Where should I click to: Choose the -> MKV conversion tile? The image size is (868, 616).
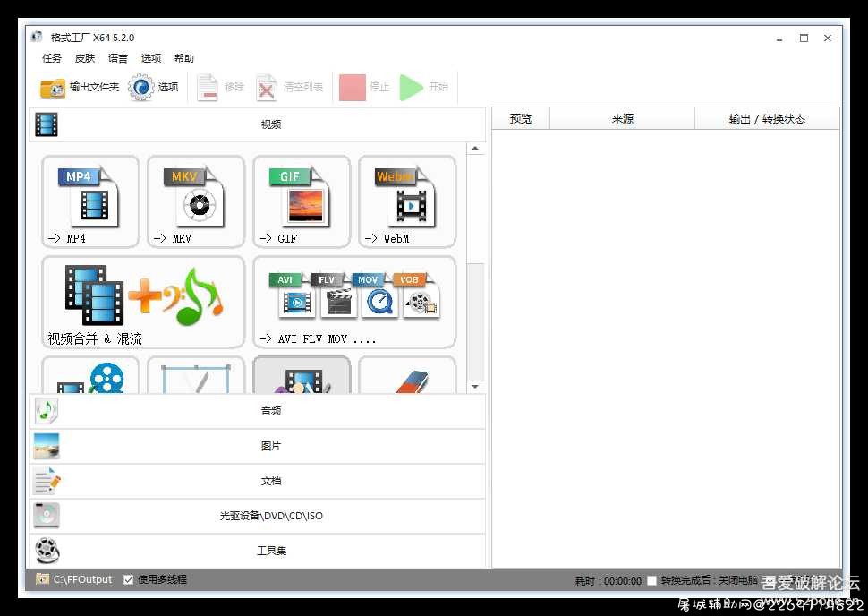(196, 201)
